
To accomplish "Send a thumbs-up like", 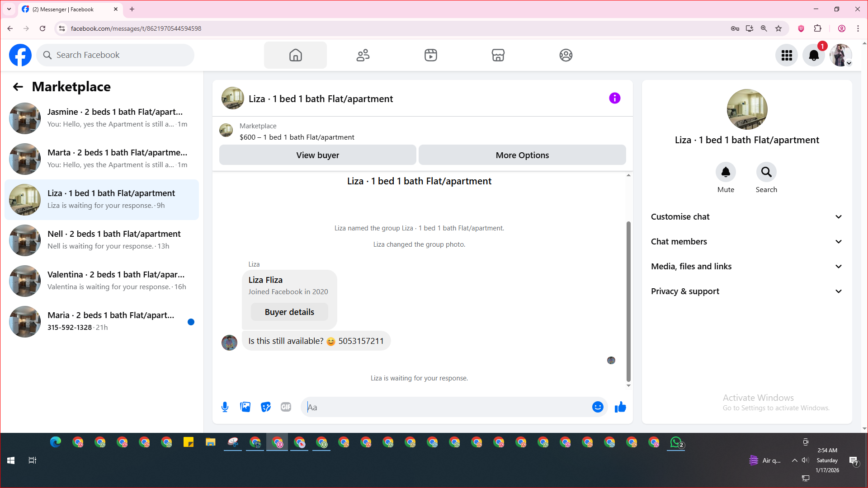I will click(x=620, y=407).
